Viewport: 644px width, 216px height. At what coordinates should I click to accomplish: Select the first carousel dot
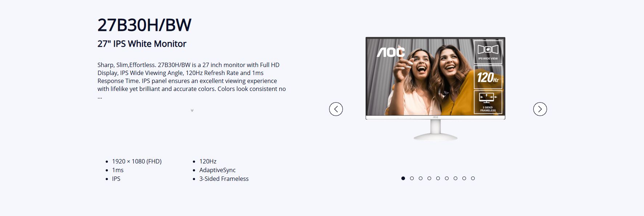tap(403, 178)
